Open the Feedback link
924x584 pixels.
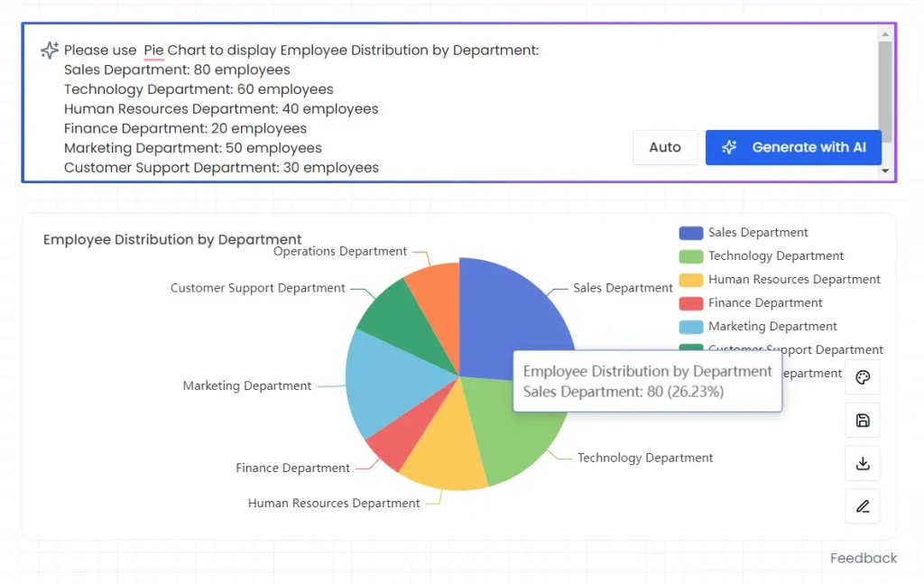click(x=863, y=558)
